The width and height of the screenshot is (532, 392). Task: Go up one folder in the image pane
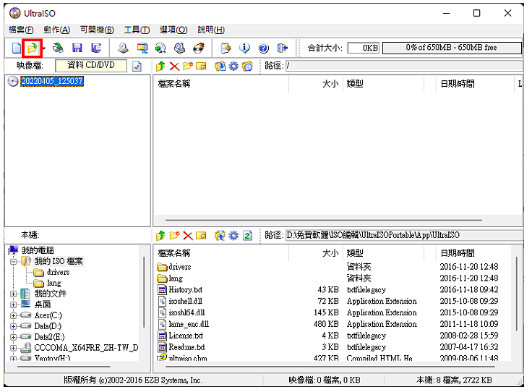[x=160, y=67]
